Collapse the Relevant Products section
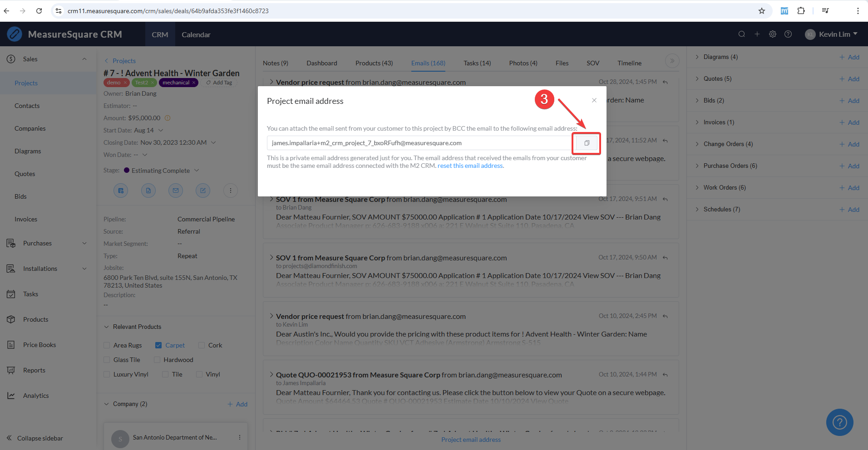This screenshot has width=868, height=450. point(107,327)
